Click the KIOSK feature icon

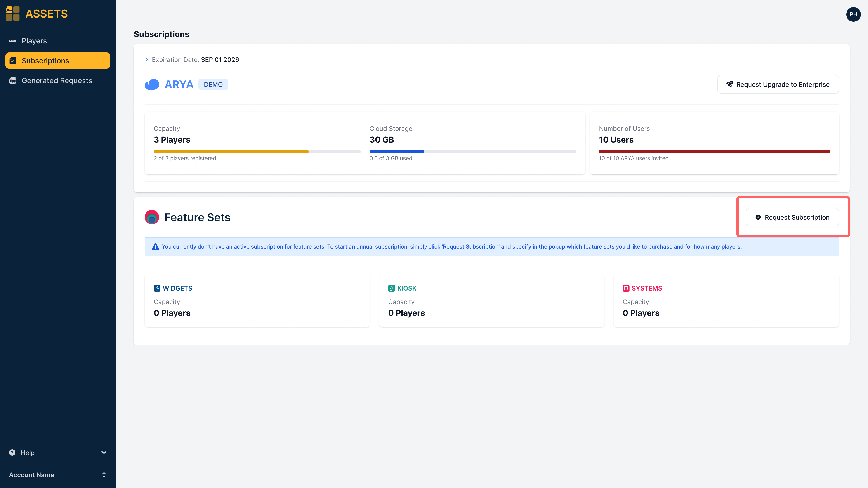(x=391, y=288)
